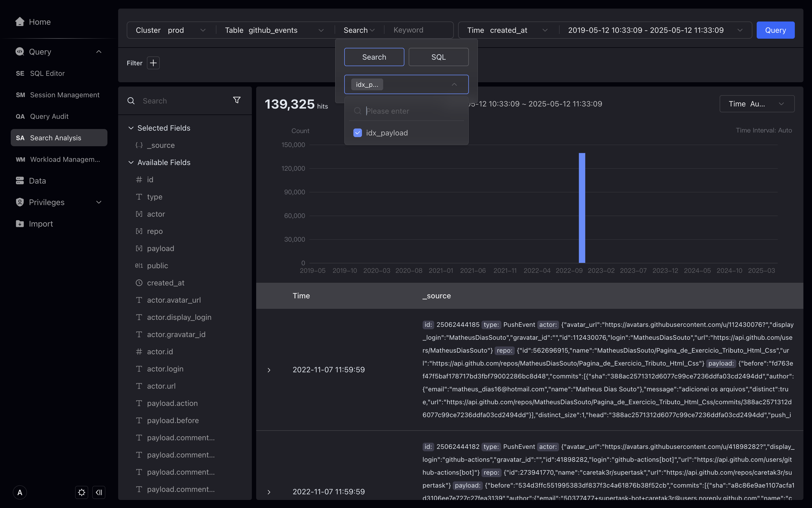Open the Table github_events dropdown
This screenshot has width=812, height=508.
tap(275, 30)
